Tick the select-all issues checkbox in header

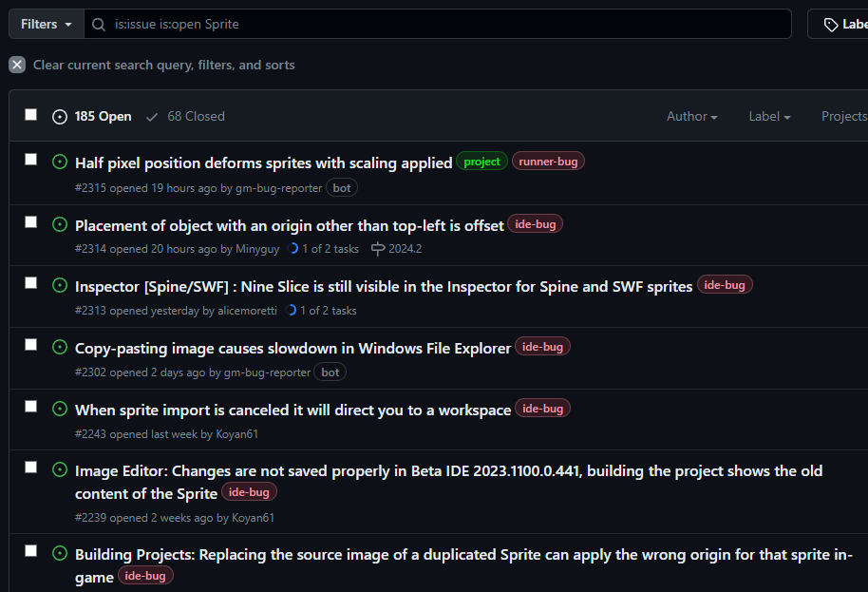tap(31, 115)
